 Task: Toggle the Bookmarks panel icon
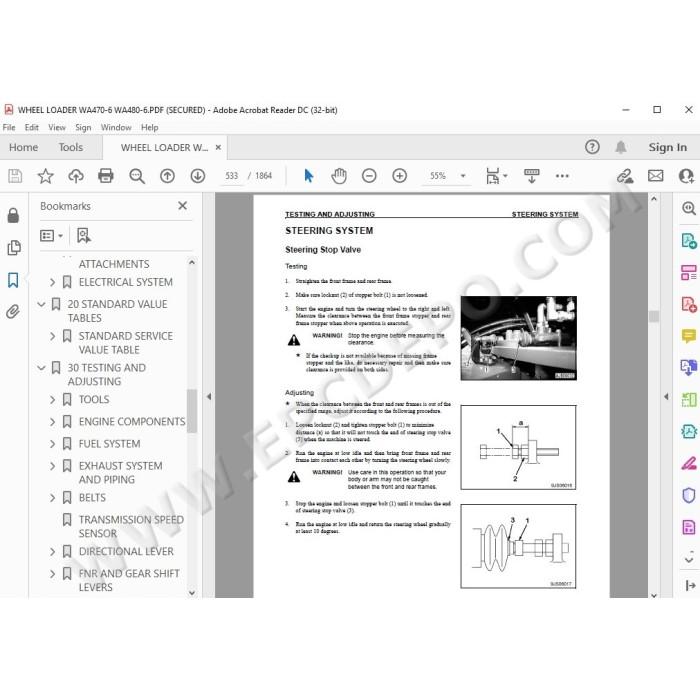(x=13, y=280)
